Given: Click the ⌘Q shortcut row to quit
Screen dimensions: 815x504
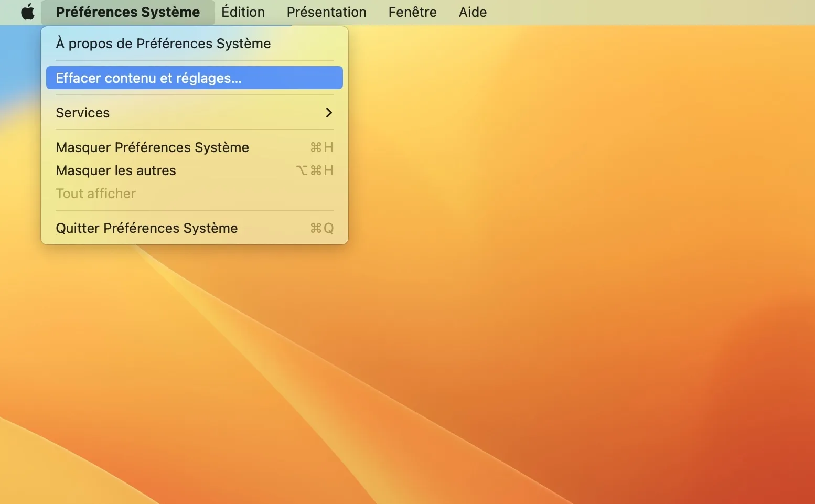Looking at the screenshot, I should 321,228.
